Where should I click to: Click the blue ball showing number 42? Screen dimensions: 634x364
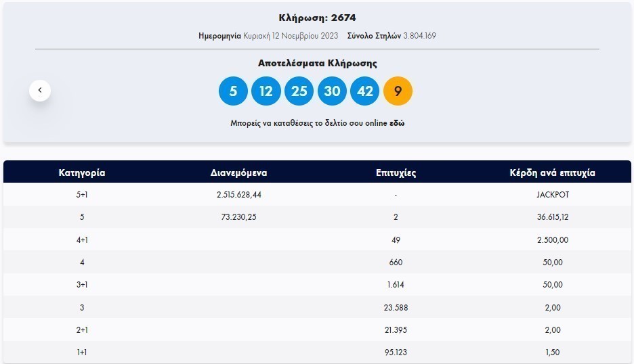[364, 91]
